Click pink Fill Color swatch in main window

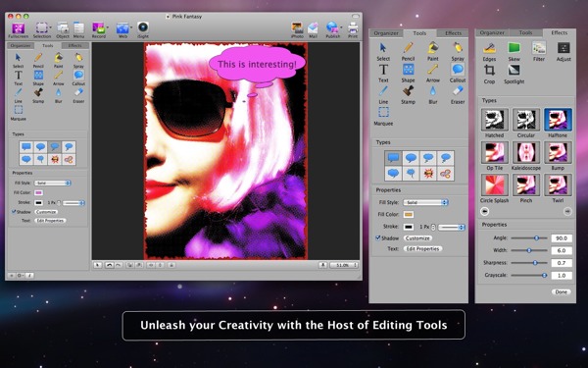38,192
